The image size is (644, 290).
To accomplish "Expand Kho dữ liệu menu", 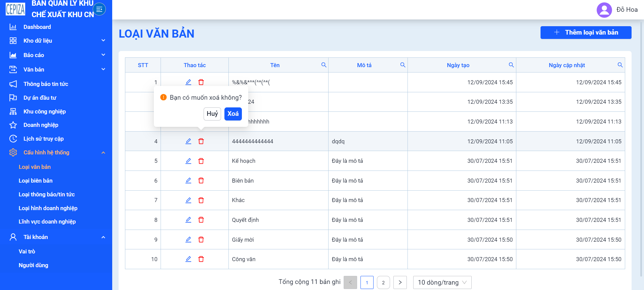I will coord(56,41).
